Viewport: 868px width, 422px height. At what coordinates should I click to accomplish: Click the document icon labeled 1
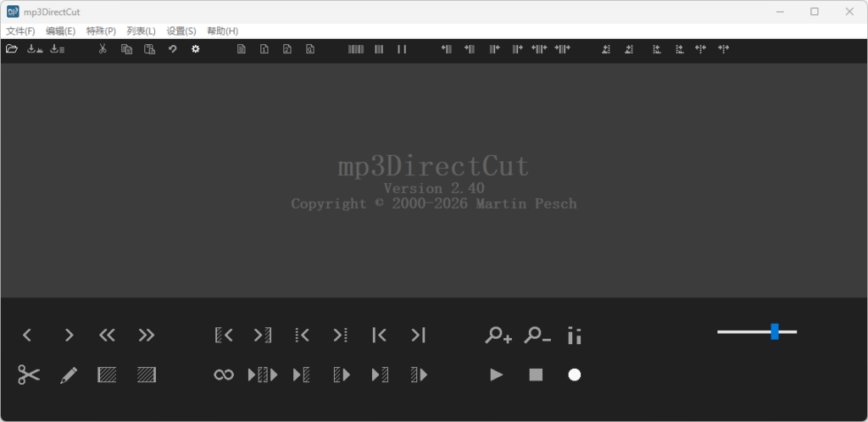coord(264,49)
